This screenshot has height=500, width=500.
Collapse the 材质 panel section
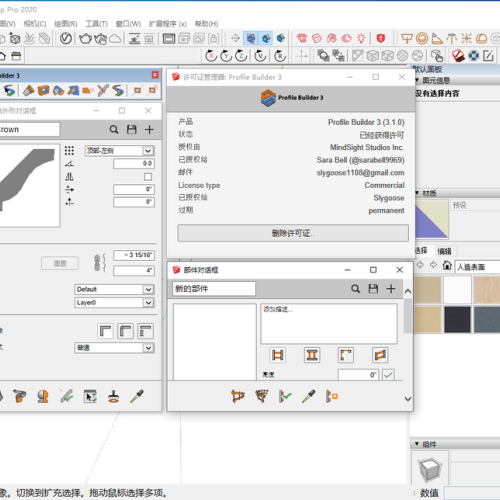point(417,193)
